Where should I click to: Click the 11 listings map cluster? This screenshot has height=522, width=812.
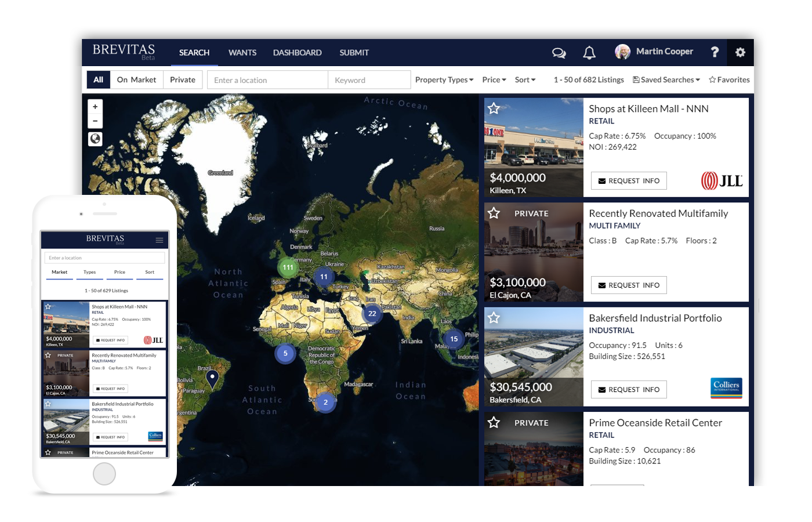tap(324, 277)
